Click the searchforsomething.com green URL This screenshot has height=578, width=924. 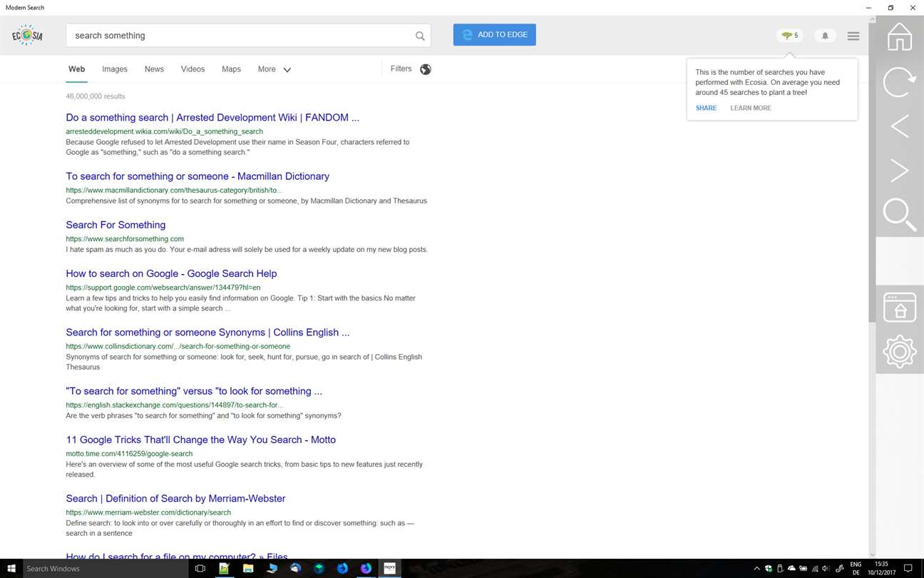[125, 239]
